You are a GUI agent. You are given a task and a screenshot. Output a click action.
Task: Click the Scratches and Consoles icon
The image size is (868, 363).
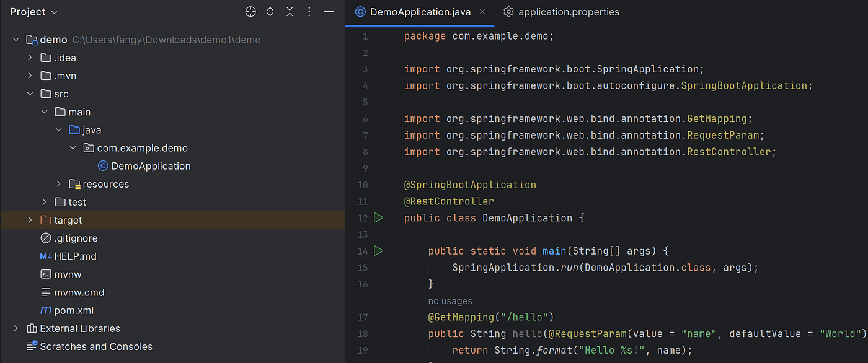click(x=32, y=346)
